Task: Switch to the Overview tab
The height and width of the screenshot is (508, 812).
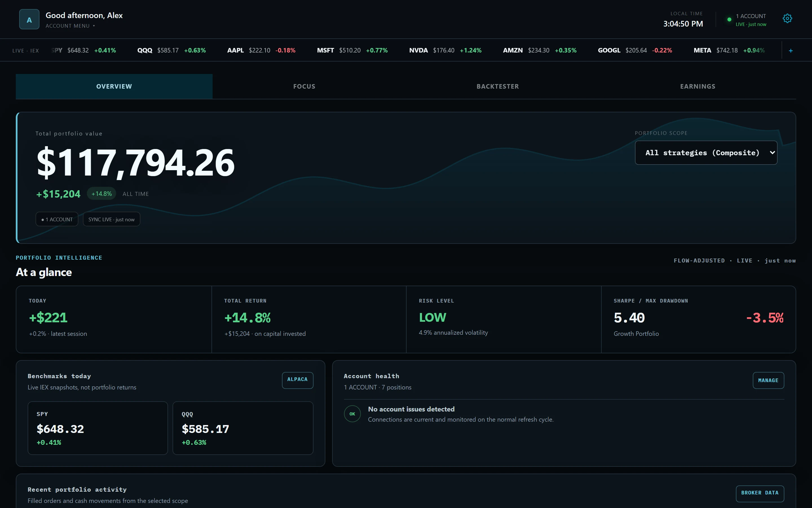Action: (114, 86)
